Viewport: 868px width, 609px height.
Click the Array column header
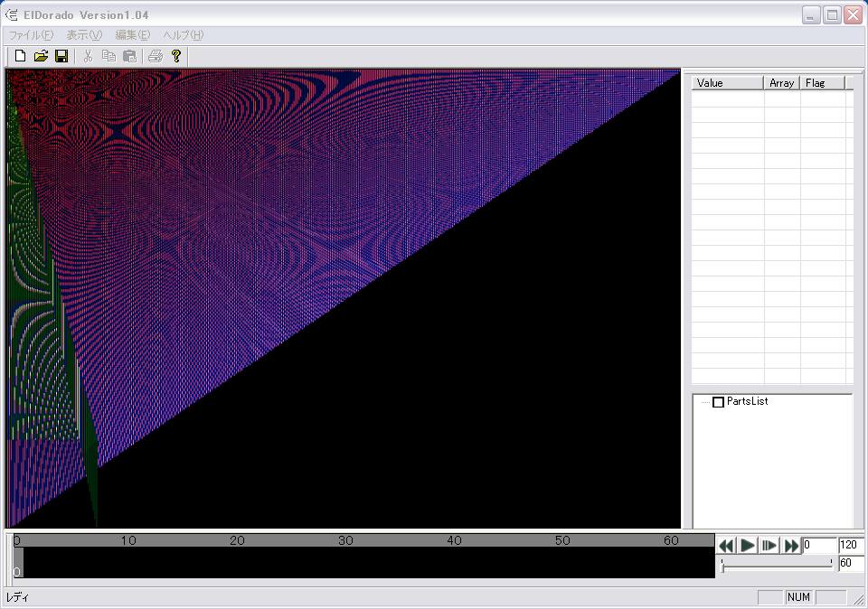click(x=781, y=83)
